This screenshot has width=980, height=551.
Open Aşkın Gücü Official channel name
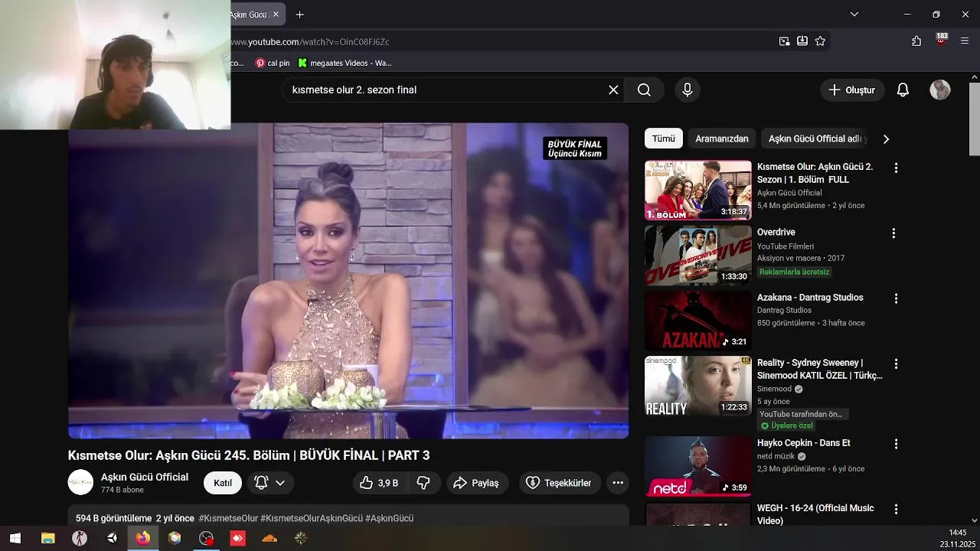pos(145,477)
